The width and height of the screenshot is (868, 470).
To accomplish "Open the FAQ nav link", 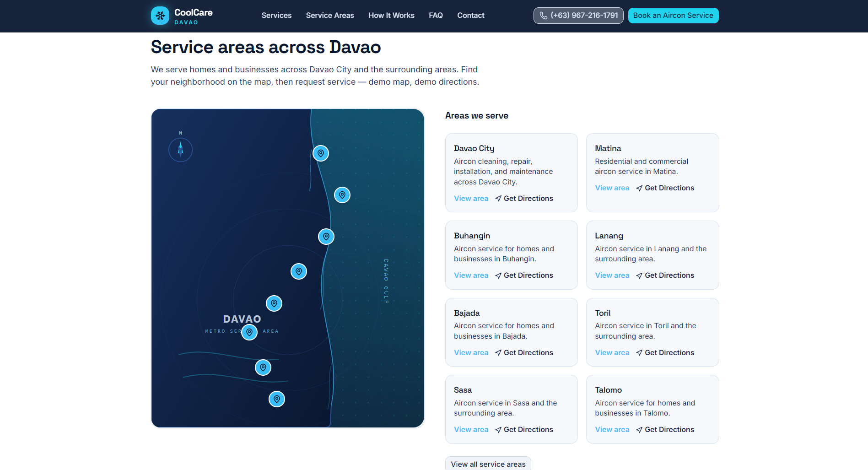I will [436, 16].
